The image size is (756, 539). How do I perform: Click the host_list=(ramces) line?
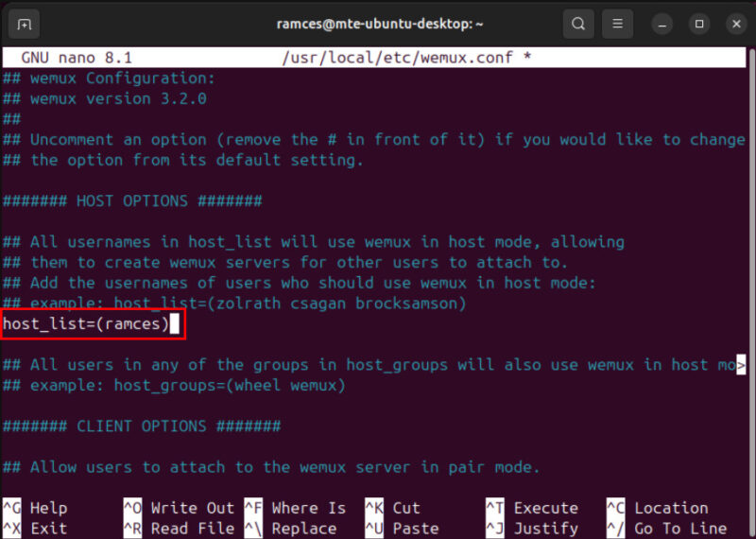(86, 323)
